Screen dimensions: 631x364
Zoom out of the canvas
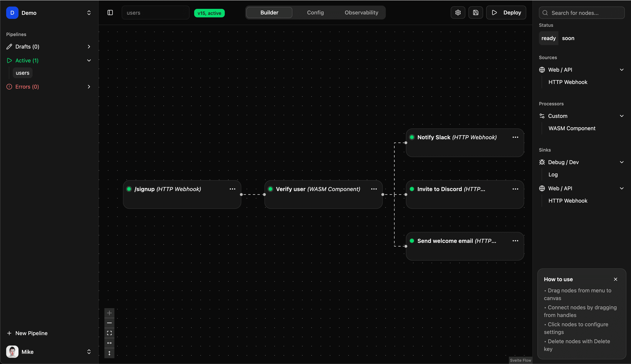point(109,323)
